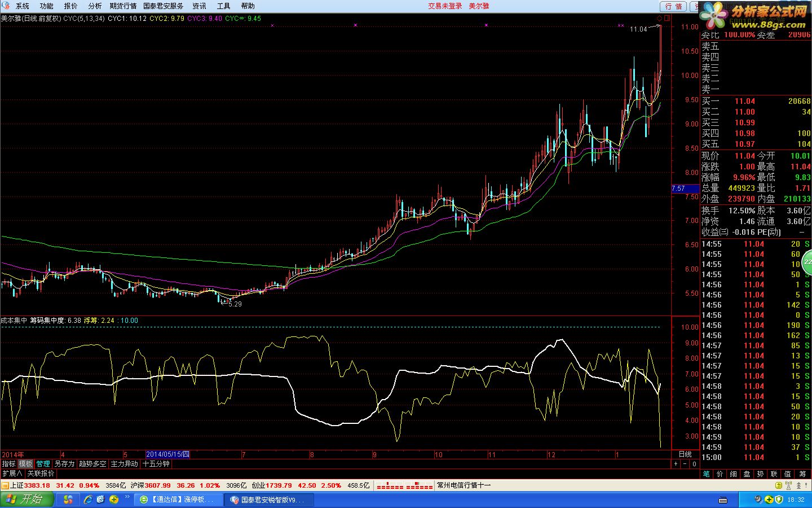Select the 筹 tab in quote panel

coord(802,474)
